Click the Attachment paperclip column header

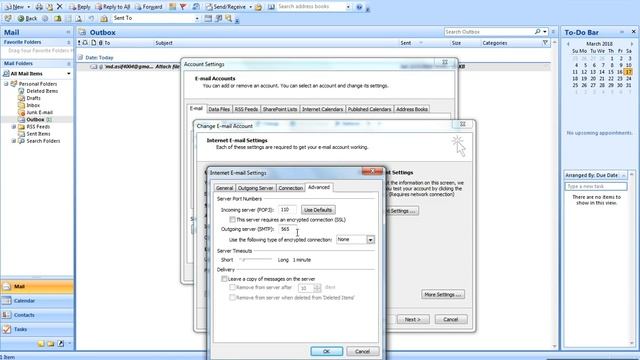[x=100, y=43]
